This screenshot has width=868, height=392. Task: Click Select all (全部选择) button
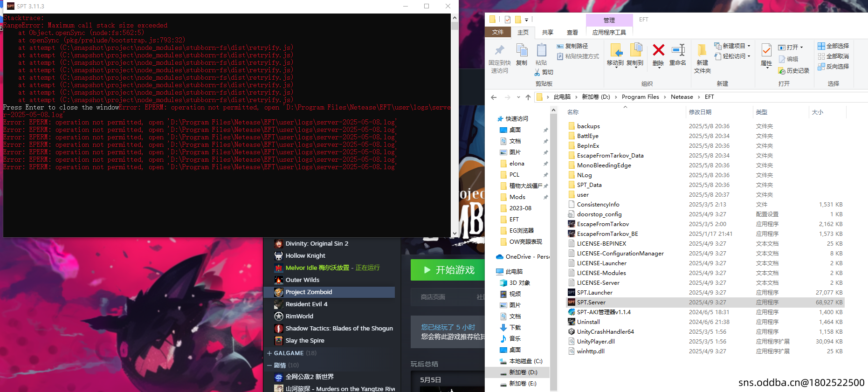click(833, 46)
